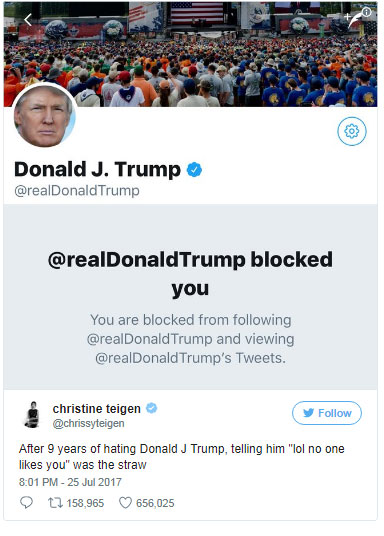Open the @chrissyteigen handle link
The image size is (384, 536).
[88, 423]
